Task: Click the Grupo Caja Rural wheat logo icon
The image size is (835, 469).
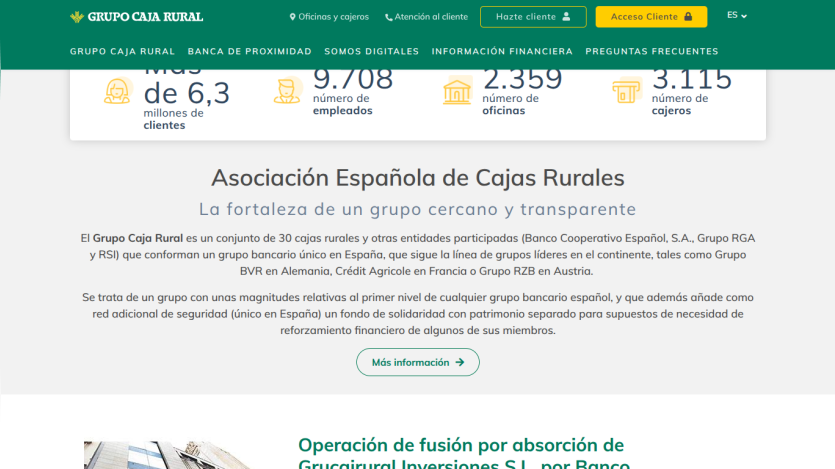Action: pyautogui.click(x=77, y=17)
